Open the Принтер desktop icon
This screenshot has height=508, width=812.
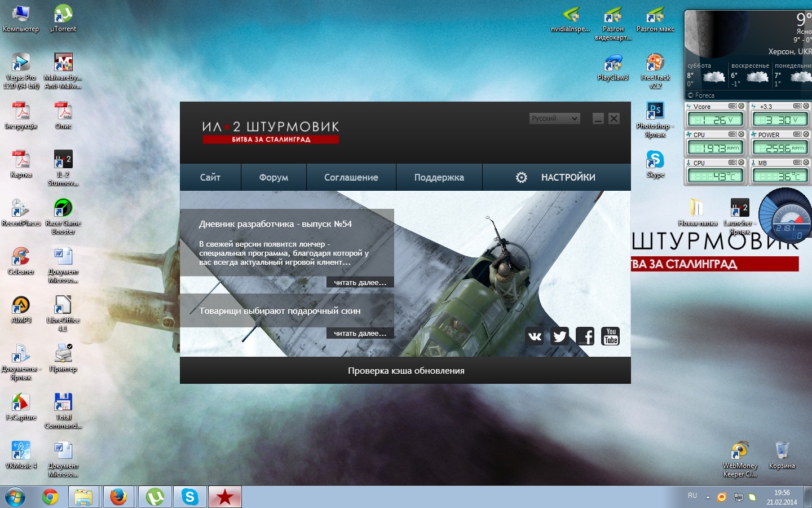[x=63, y=358]
